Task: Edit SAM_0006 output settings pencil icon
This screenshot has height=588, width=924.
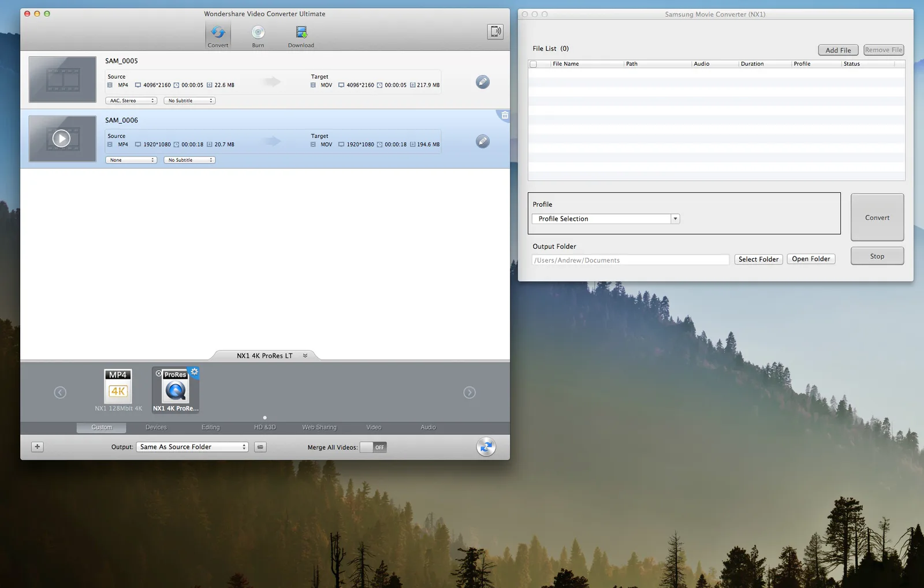Action: coord(483,142)
